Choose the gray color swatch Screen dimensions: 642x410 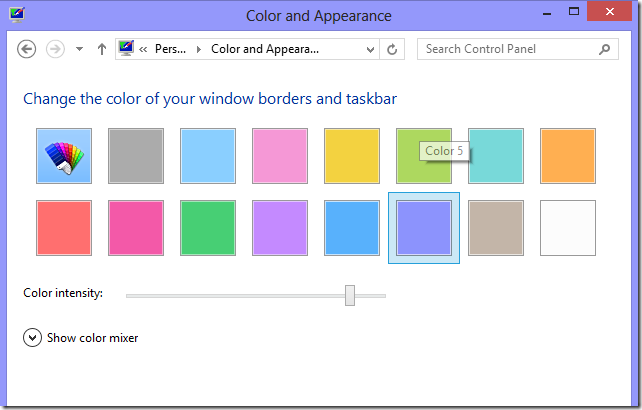click(x=136, y=156)
